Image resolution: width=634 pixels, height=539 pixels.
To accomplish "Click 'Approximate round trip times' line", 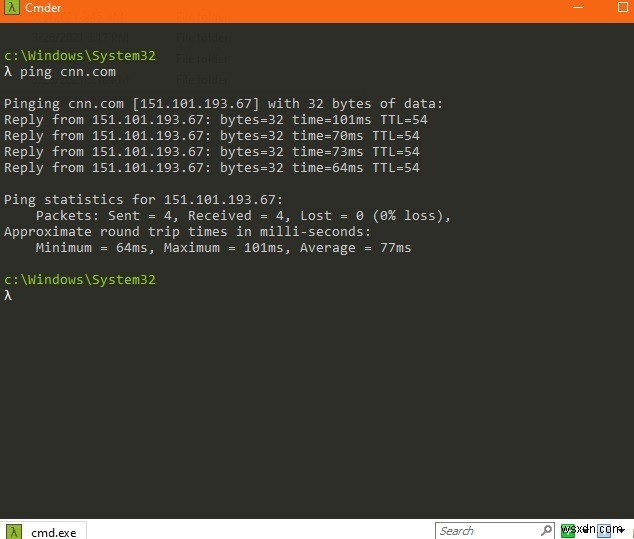I will tap(187, 232).
